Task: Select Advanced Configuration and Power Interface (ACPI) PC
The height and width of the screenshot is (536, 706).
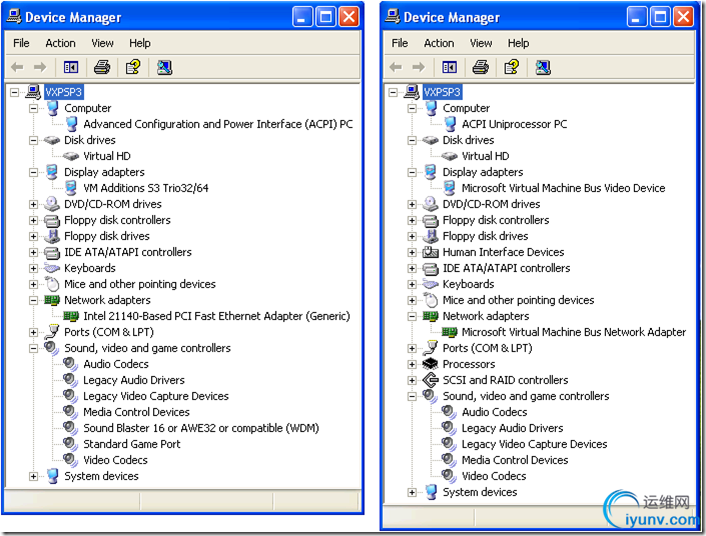Action: point(218,124)
